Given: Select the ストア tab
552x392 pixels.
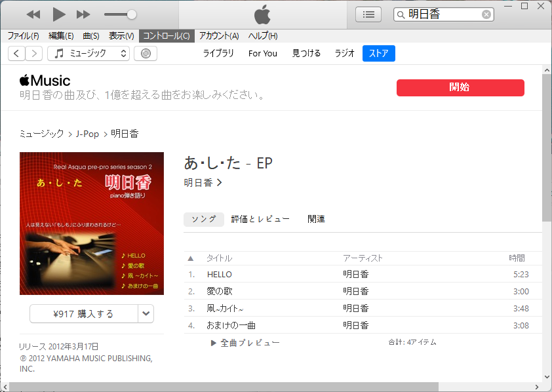Looking at the screenshot, I should click(x=379, y=54).
